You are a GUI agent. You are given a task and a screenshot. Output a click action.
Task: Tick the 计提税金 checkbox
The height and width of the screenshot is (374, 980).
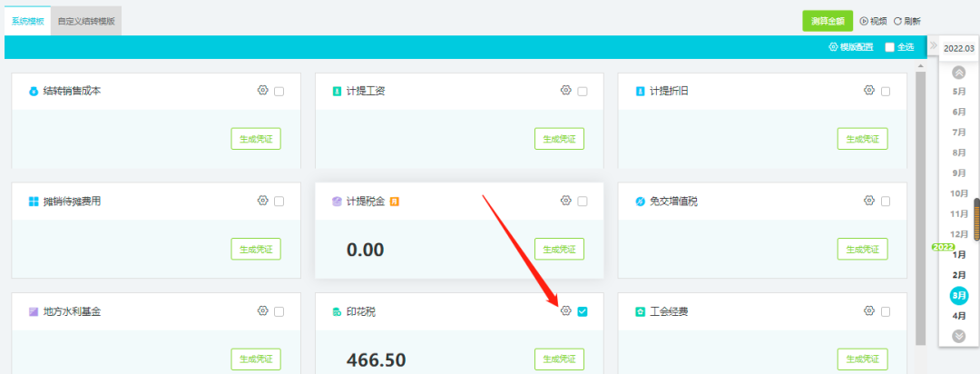[x=583, y=202]
